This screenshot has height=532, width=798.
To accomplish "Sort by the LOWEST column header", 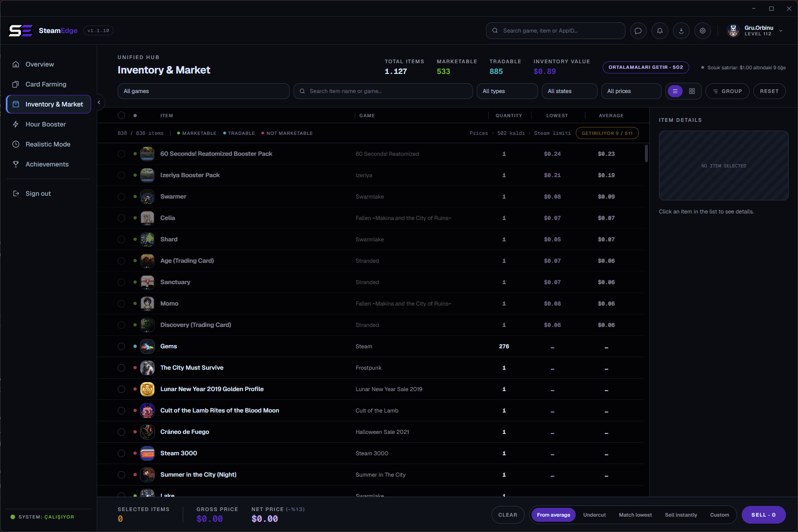I will point(557,116).
